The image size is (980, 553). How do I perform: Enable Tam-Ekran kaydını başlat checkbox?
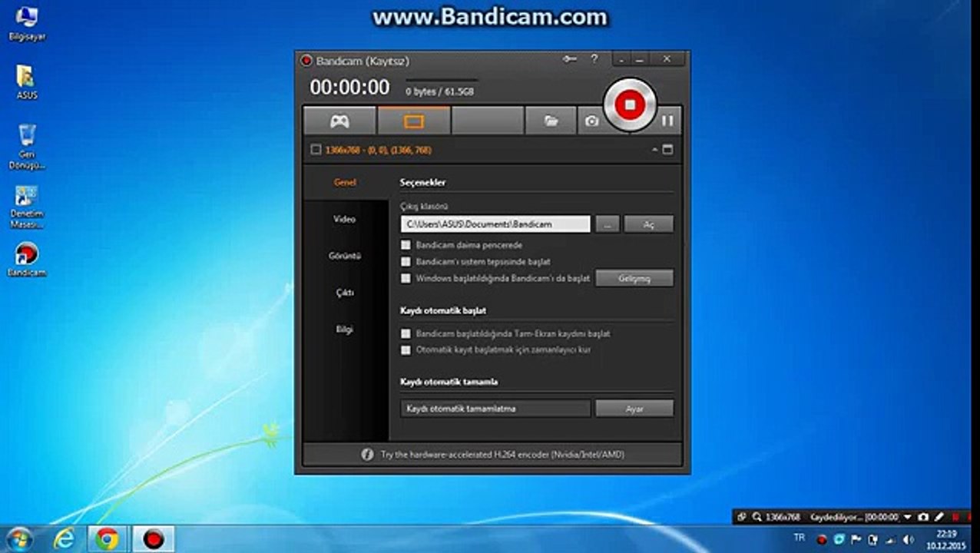click(406, 334)
